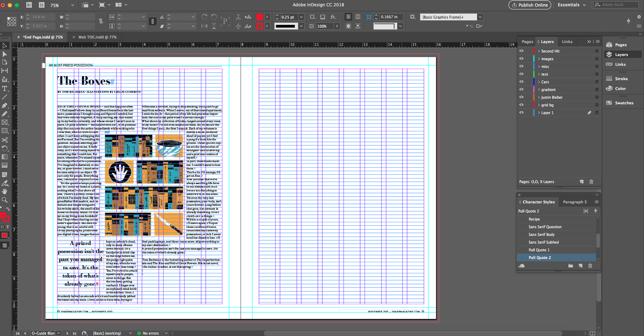Switch to the Links tab
Screen dimensions: 644x336
(x=567, y=42)
